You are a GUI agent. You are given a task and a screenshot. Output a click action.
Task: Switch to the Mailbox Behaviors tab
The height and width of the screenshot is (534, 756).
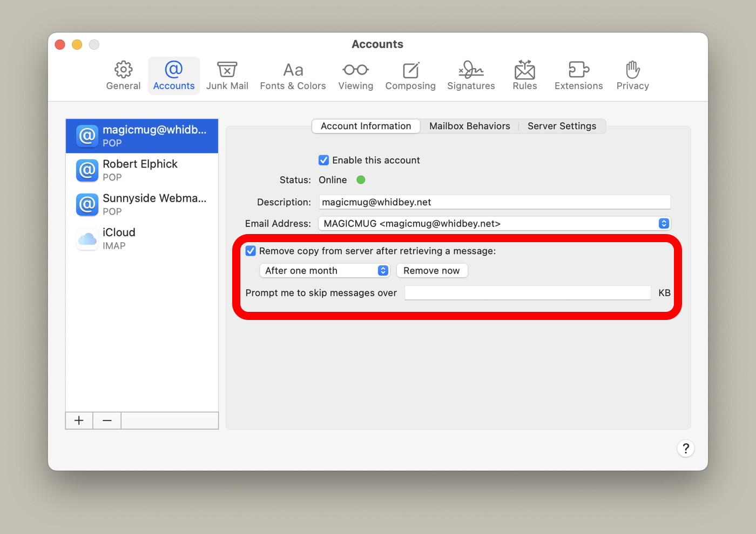[469, 126]
